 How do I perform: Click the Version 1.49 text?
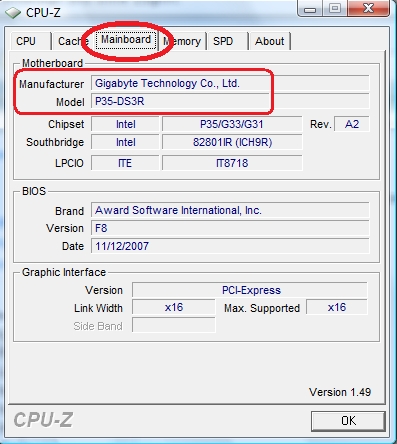pos(340,392)
